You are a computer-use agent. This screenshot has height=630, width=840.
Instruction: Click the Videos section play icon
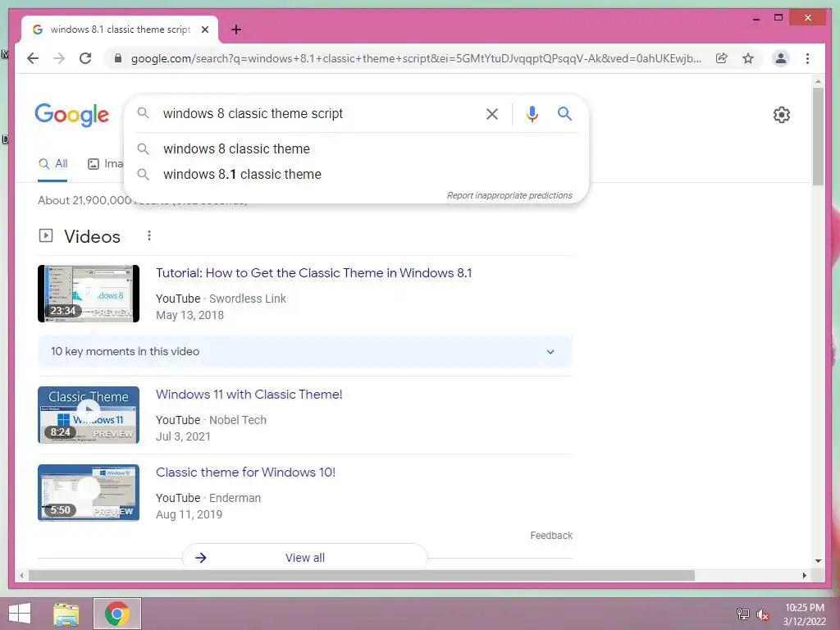46,235
